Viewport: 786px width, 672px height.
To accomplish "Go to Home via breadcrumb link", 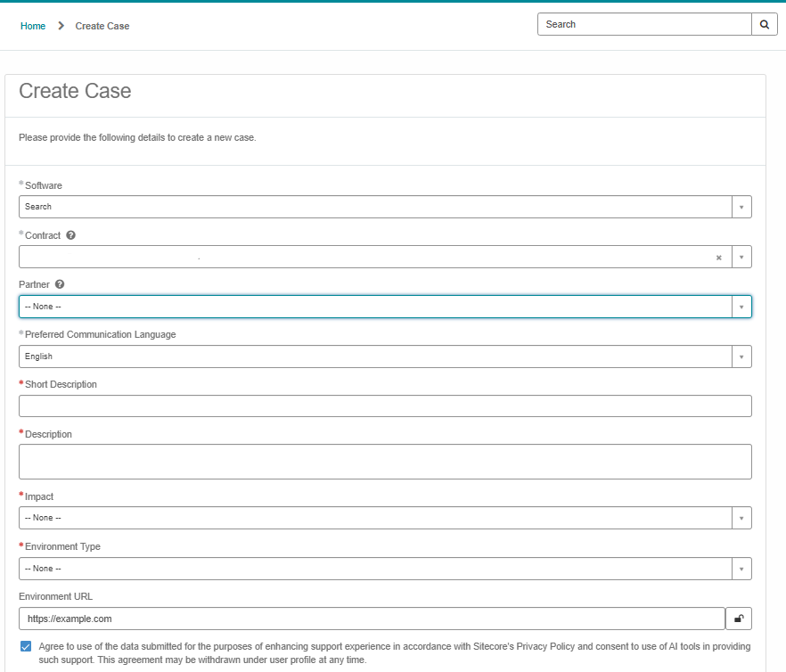I will (x=33, y=26).
